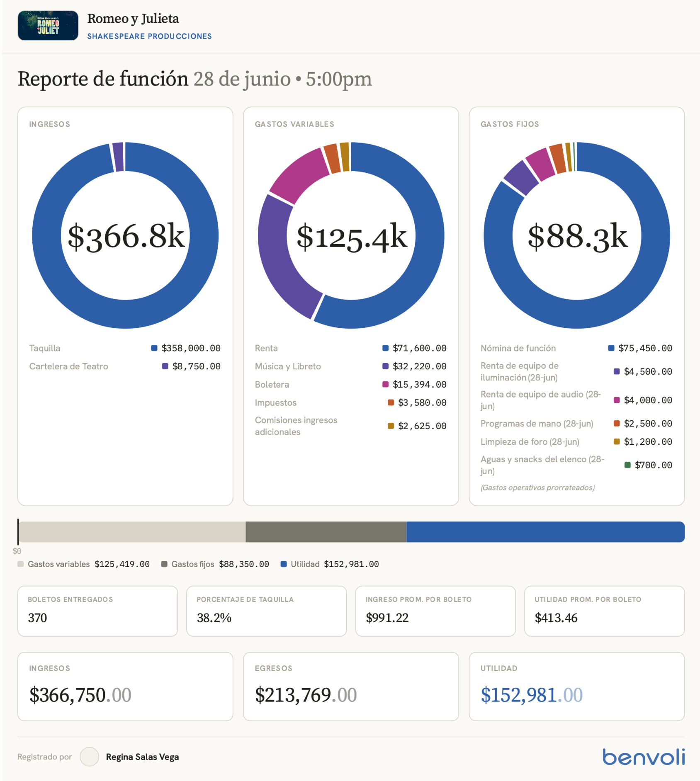Click the audio rental magenta swatch

617,400
